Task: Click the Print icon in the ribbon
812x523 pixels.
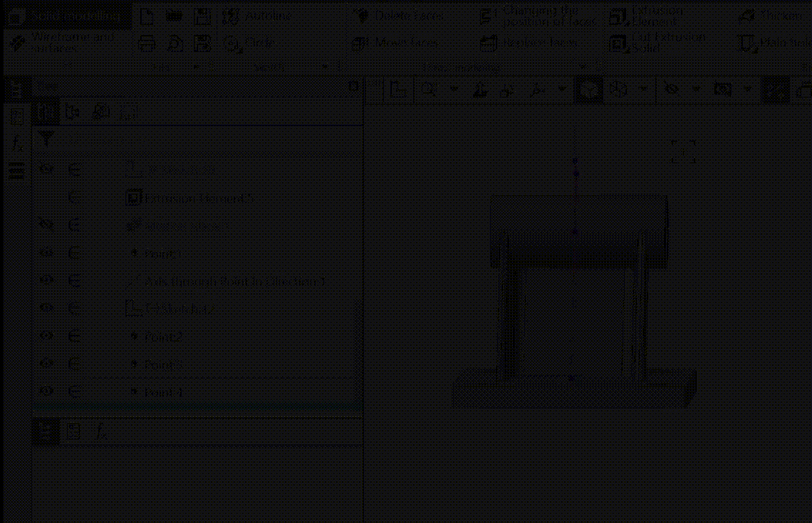Action: point(147,43)
